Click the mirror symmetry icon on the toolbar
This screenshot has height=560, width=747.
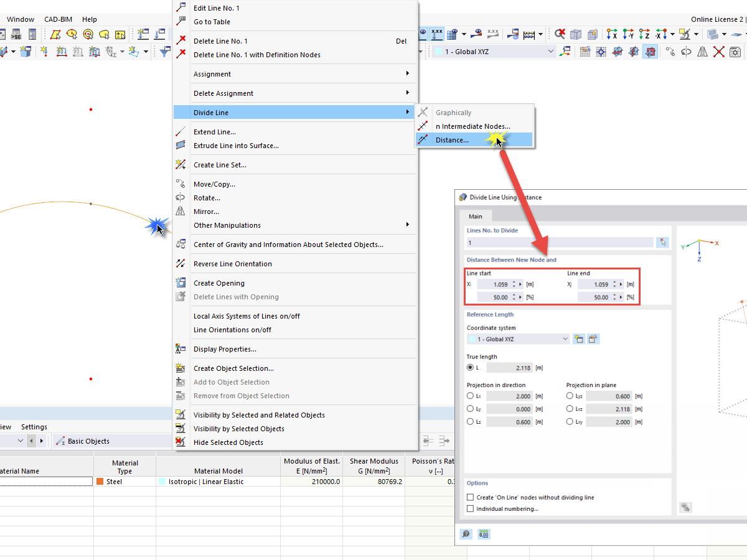pos(702,51)
